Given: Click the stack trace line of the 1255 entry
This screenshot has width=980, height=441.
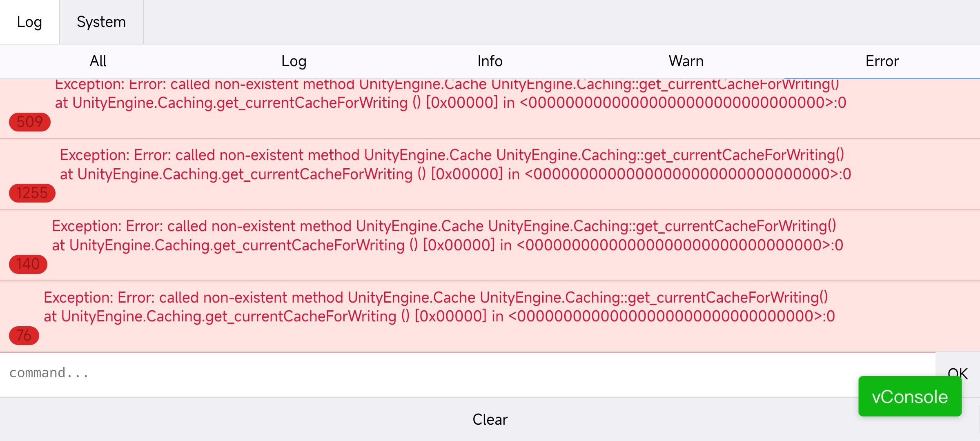Looking at the screenshot, I should pos(455,174).
